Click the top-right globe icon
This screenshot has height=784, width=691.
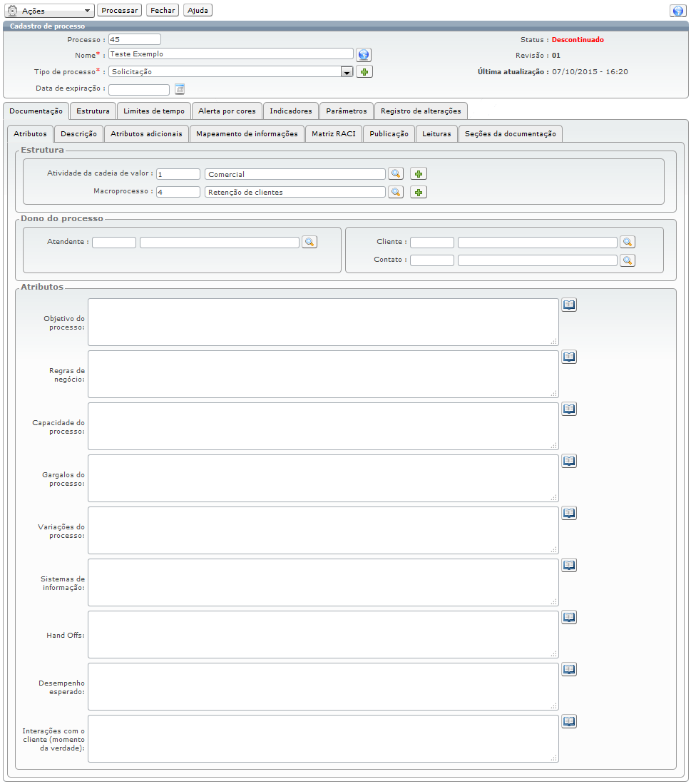click(677, 11)
